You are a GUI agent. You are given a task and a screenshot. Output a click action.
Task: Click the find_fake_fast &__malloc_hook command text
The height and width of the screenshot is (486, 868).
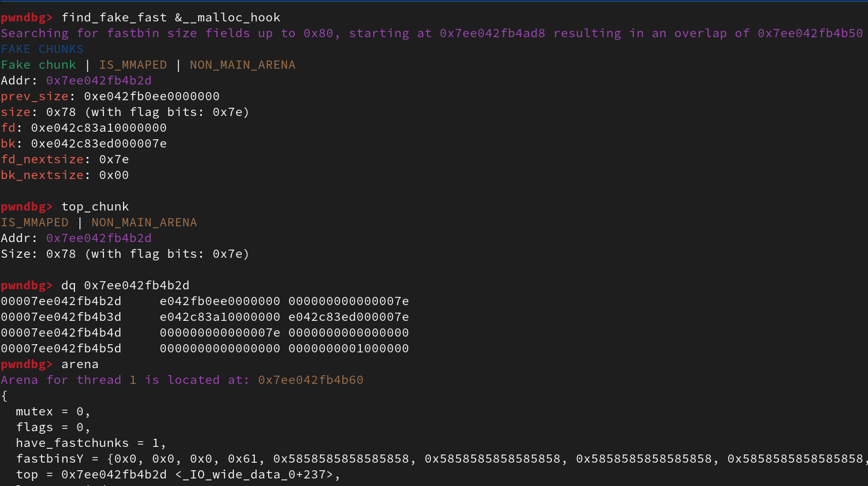click(x=171, y=18)
